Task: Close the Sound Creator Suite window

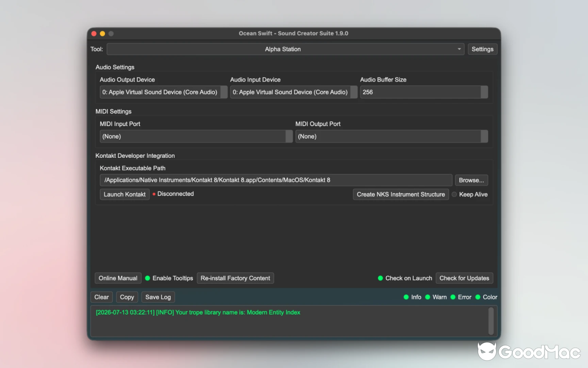Action: (x=94, y=34)
